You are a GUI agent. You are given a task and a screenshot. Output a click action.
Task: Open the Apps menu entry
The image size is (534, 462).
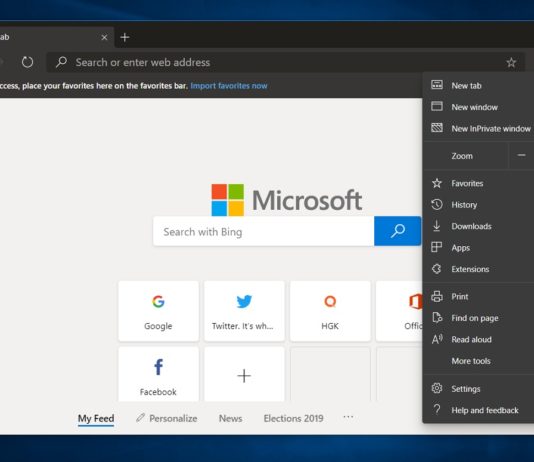pyautogui.click(x=478, y=248)
